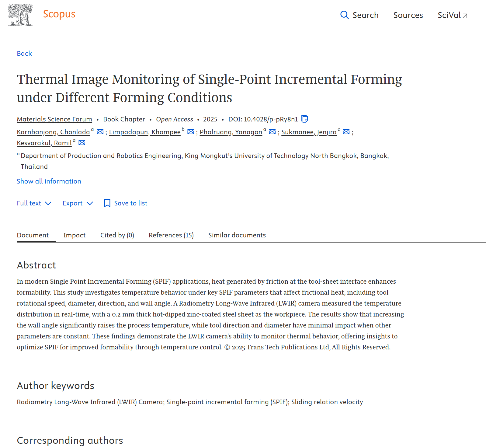Click envelope icon beside Pholruang, Yanagon
The image size is (486, 448).
click(x=272, y=132)
